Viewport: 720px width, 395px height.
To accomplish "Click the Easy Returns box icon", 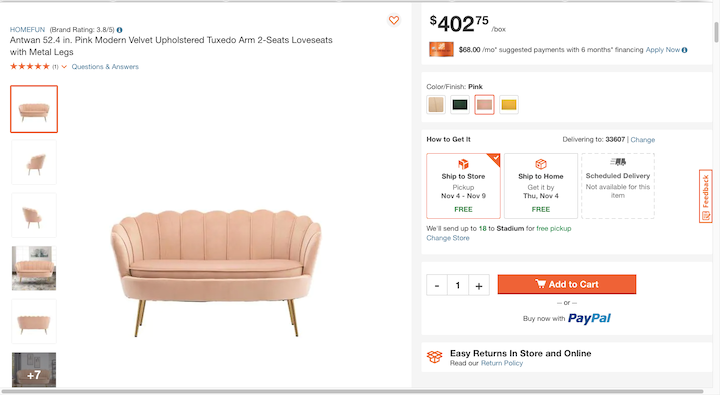I will point(434,357).
